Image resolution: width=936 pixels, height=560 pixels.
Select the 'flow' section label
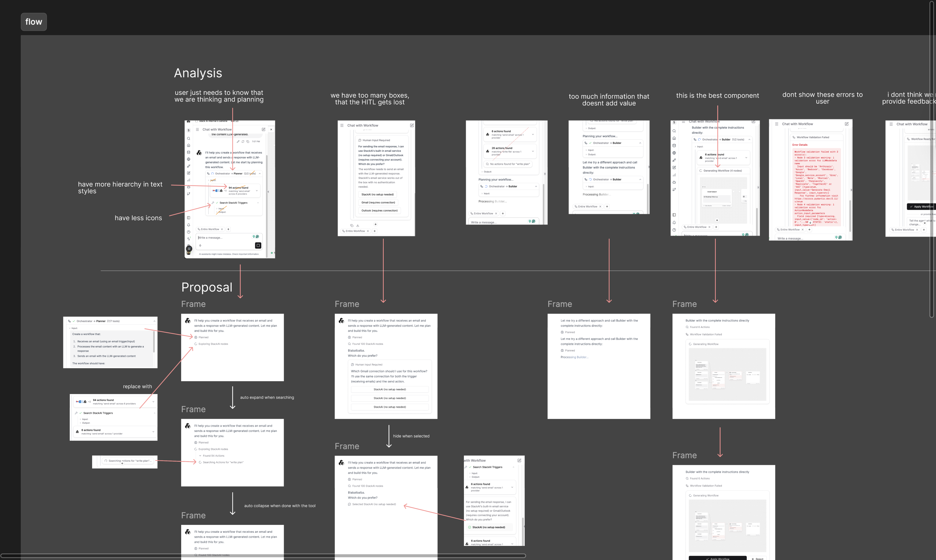click(x=34, y=22)
